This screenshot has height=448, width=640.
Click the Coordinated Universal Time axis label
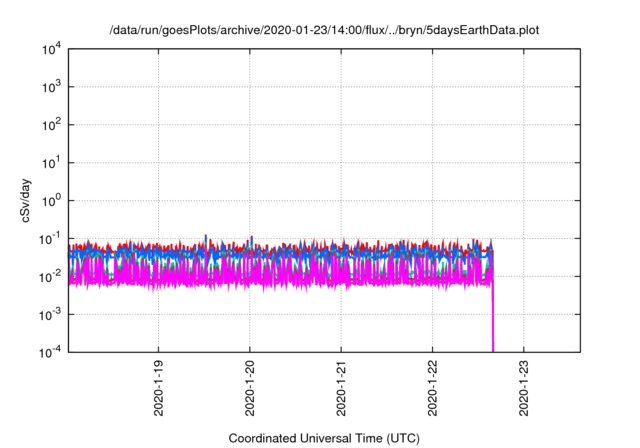coord(324,438)
